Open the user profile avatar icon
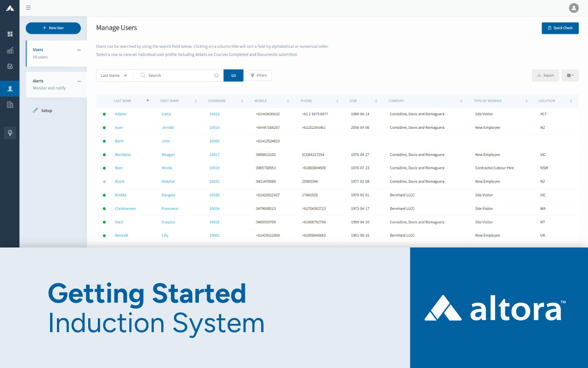Viewport: 588px width, 368px height. point(574,8)
